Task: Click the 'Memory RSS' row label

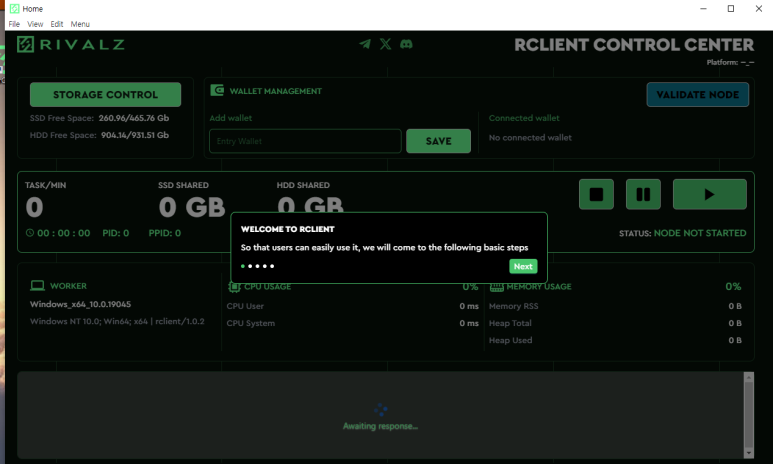Action: pyautogui.click(x=513, y=306)
